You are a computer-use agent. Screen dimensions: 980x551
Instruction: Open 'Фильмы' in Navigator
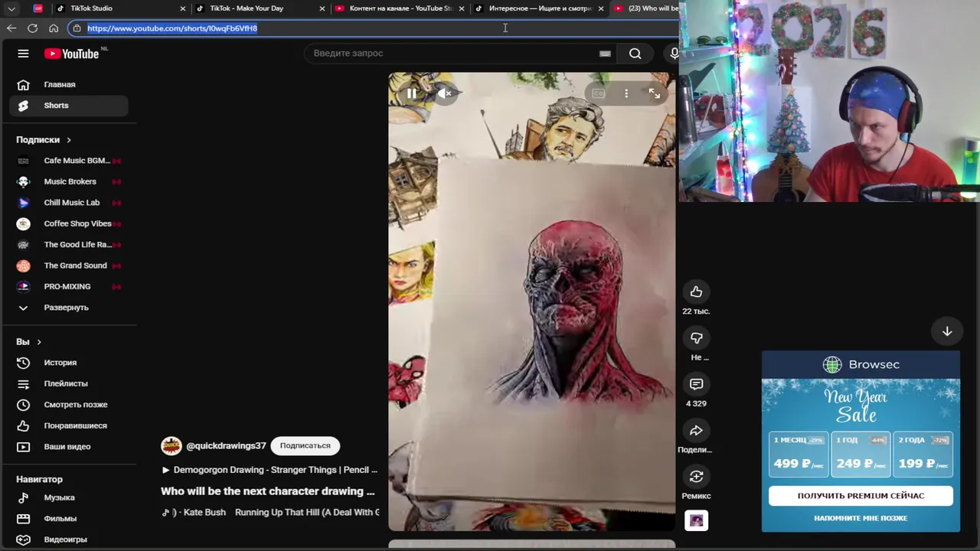(x=69, y=519)
